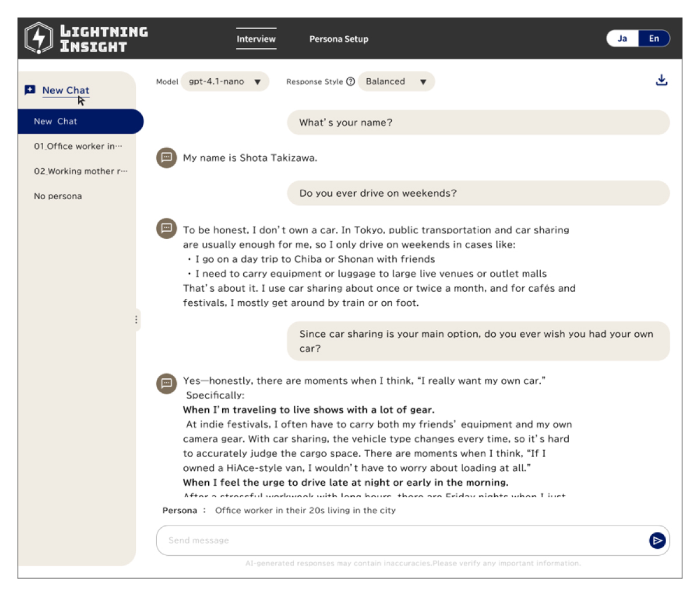700x596 pixels.
Task: Click the send message arrow icon
Action: pyautogui.click(x=657, y=541)
